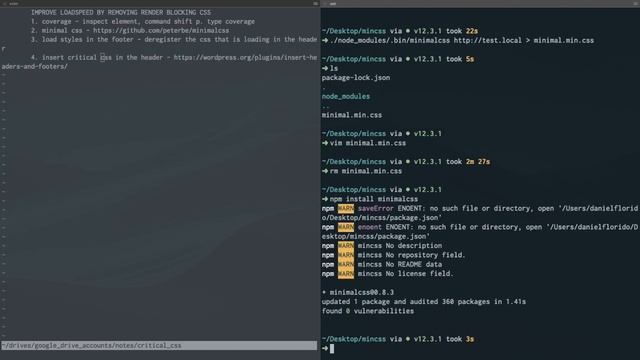This screenshot has width=640, height=360.
Task: Click wrapped line 'aders-and-footers/' in the notes
Action: pos(35,67)
